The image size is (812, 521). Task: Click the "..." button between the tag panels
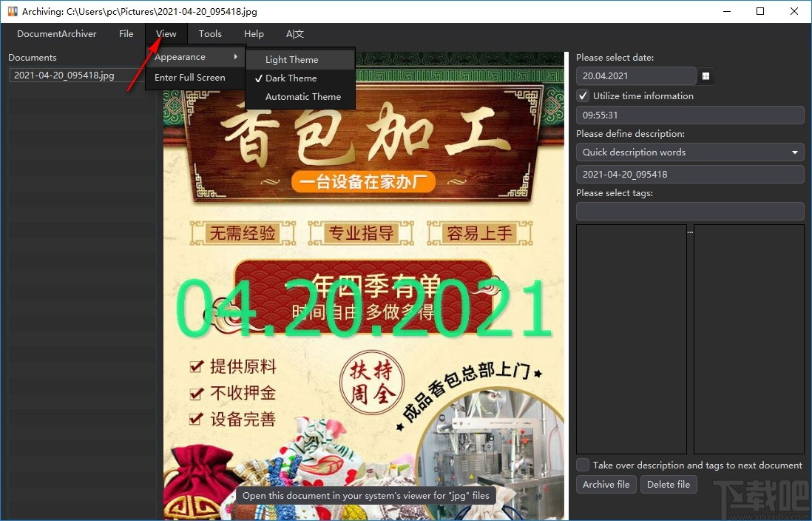point(689,231)
